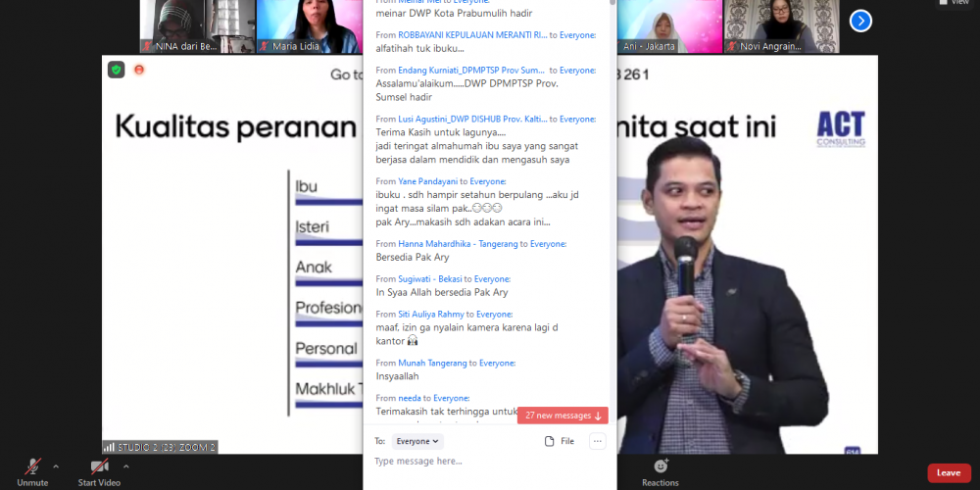Click the green encryption shield icon

point(117,70)
